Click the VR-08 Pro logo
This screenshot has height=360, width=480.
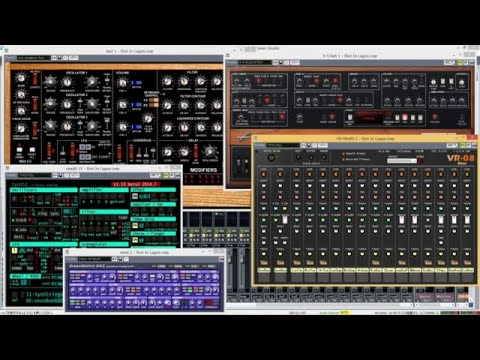coord(460,159)
